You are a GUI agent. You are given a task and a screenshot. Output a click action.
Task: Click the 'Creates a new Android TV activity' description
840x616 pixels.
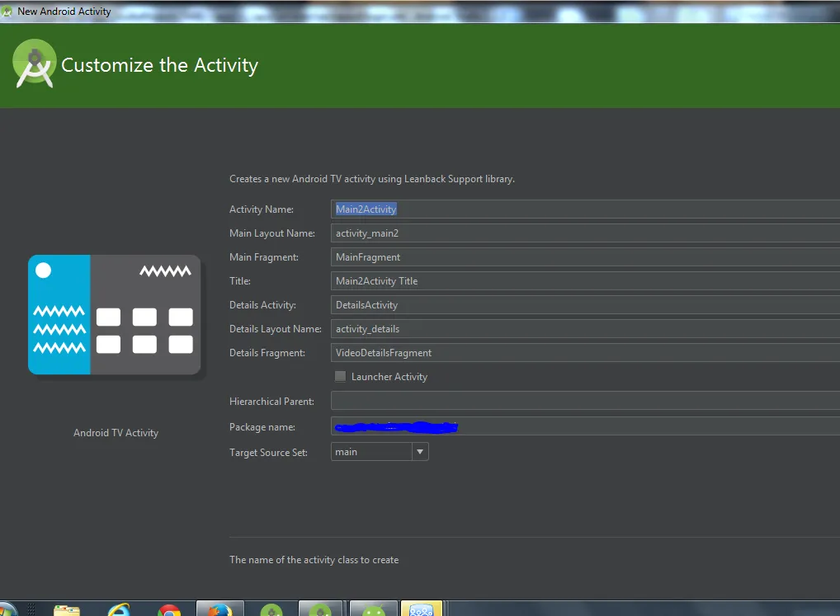tap(372, 179)
